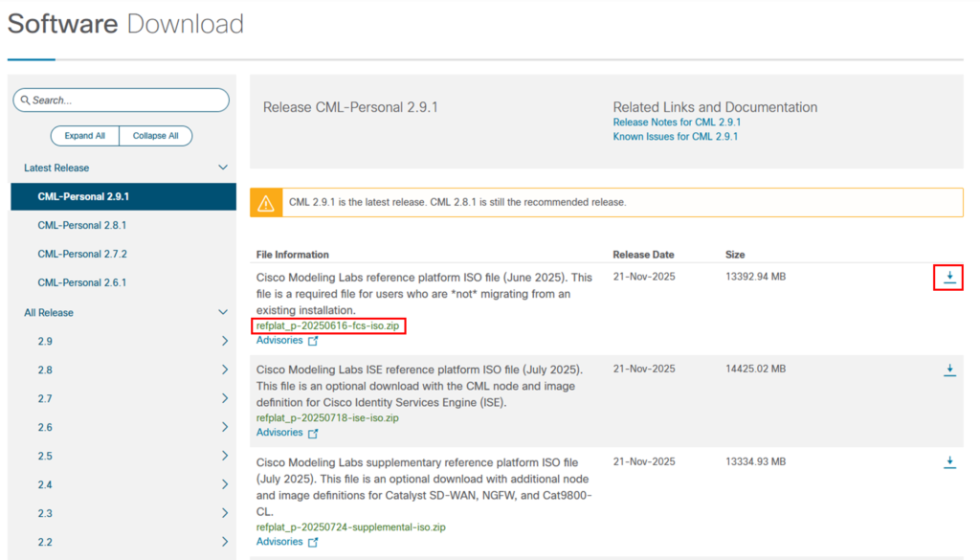Viewport: 980px width, 560px height.
Task: Download the ISE reference platform ISO
Action: (948, 370)
